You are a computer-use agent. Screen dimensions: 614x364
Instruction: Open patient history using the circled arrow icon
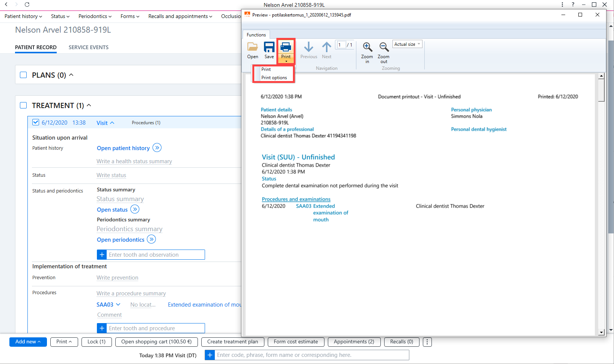(x=157, y=148)
